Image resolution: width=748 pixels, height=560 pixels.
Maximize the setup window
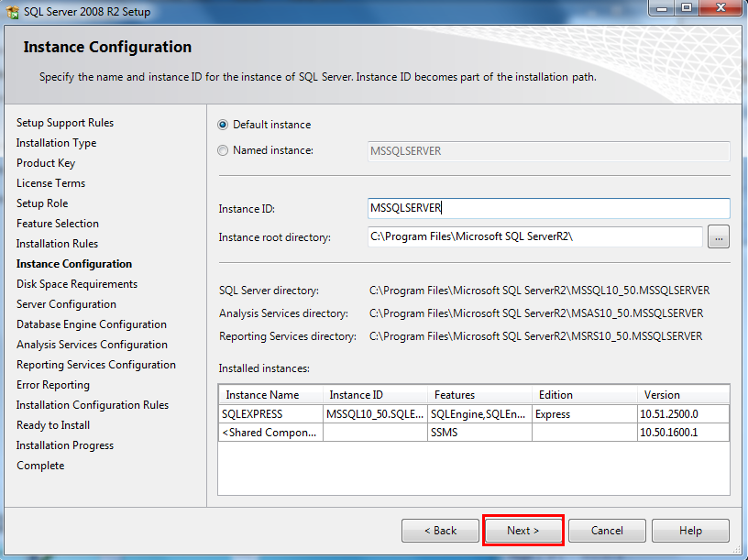687,8
